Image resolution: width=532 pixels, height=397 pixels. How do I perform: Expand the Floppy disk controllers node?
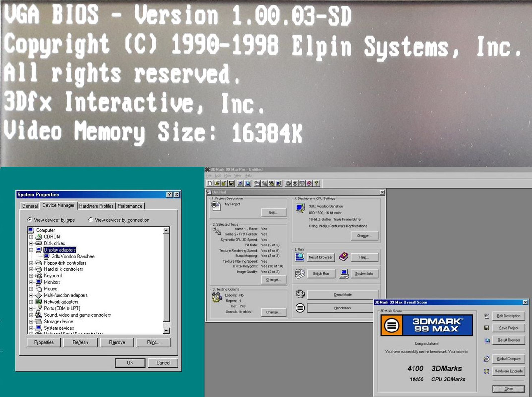31,263
